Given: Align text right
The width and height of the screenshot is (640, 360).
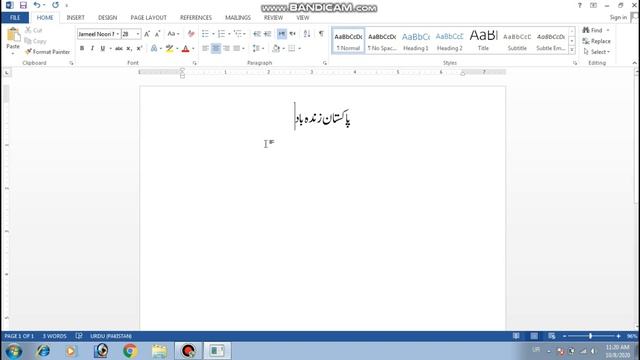Looking at the screenshot, I should tap(226, 49).
